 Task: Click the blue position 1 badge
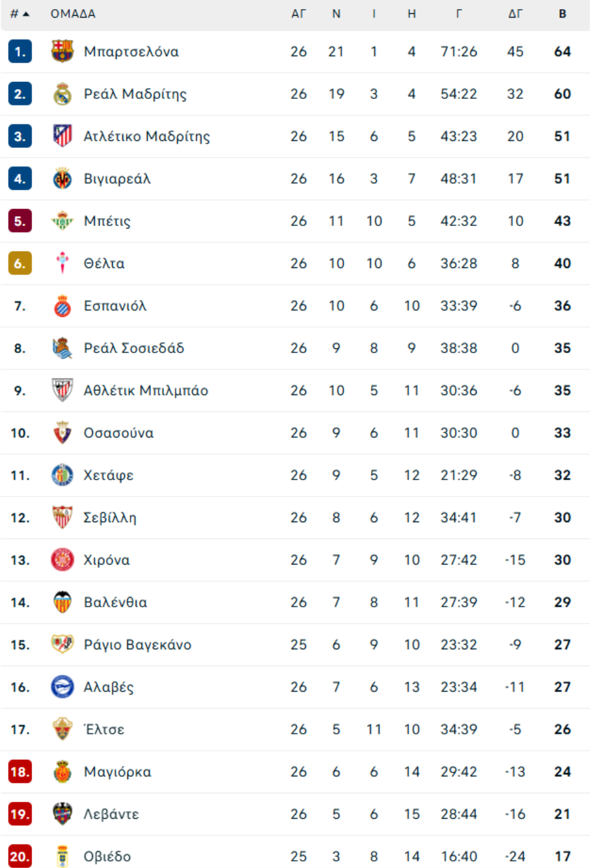20,52
